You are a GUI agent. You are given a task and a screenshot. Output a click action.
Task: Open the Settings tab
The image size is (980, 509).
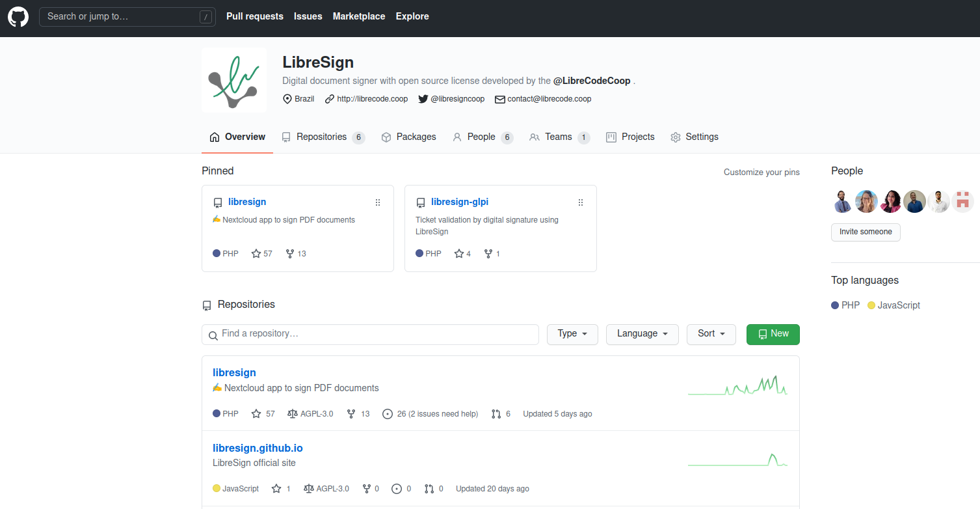[x=695, y=137]
